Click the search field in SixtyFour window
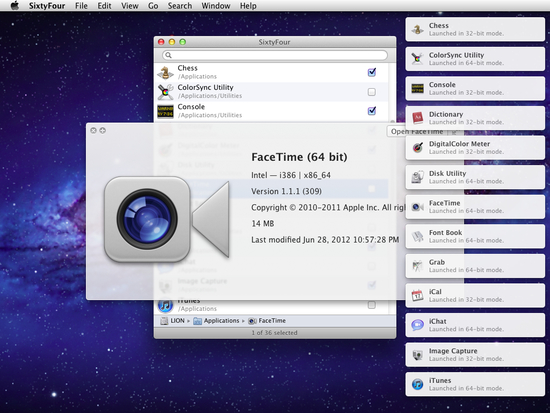 pyautogui.click(x=275, y=55)
